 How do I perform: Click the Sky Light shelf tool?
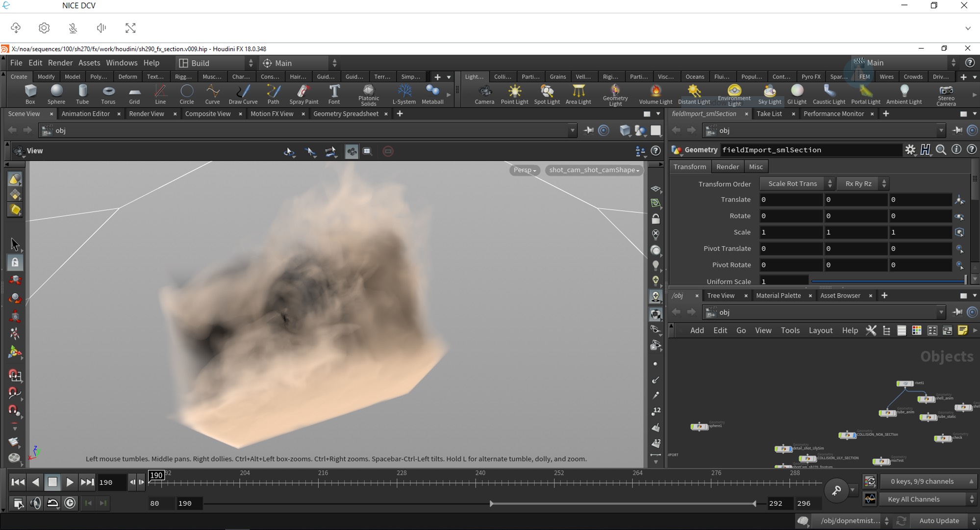click(769, 94)
